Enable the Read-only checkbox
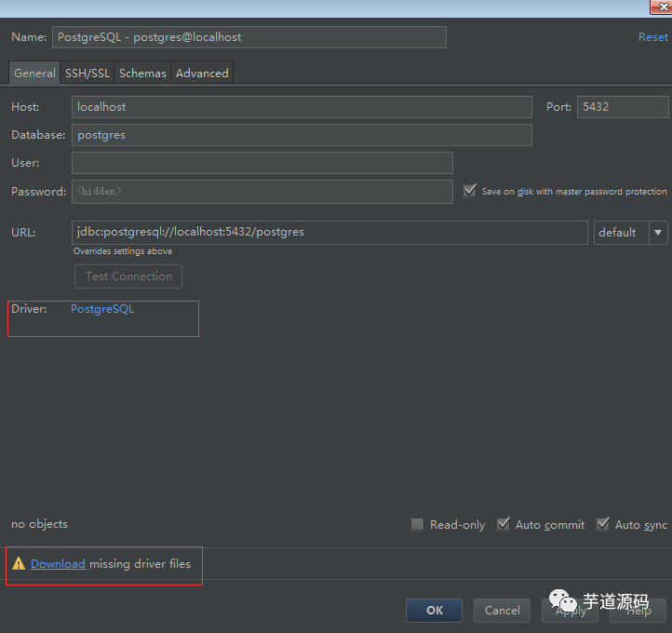The height and width of the screenshot is (633, 672). point(417,524)
